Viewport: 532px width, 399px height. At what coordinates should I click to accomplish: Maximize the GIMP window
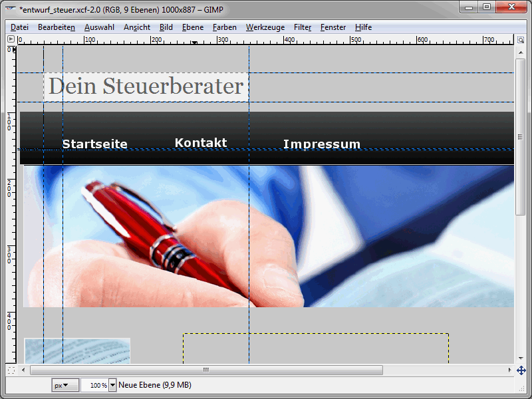click(487, 7)
